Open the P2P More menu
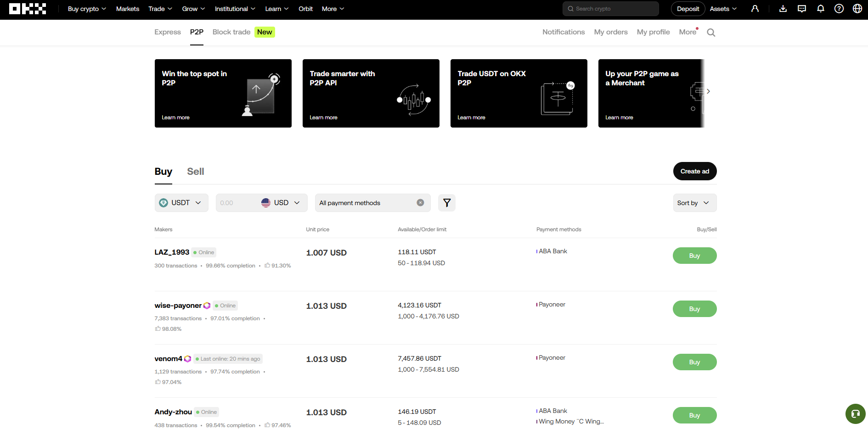This screenshot has width=868, height=429. (688, 32)
